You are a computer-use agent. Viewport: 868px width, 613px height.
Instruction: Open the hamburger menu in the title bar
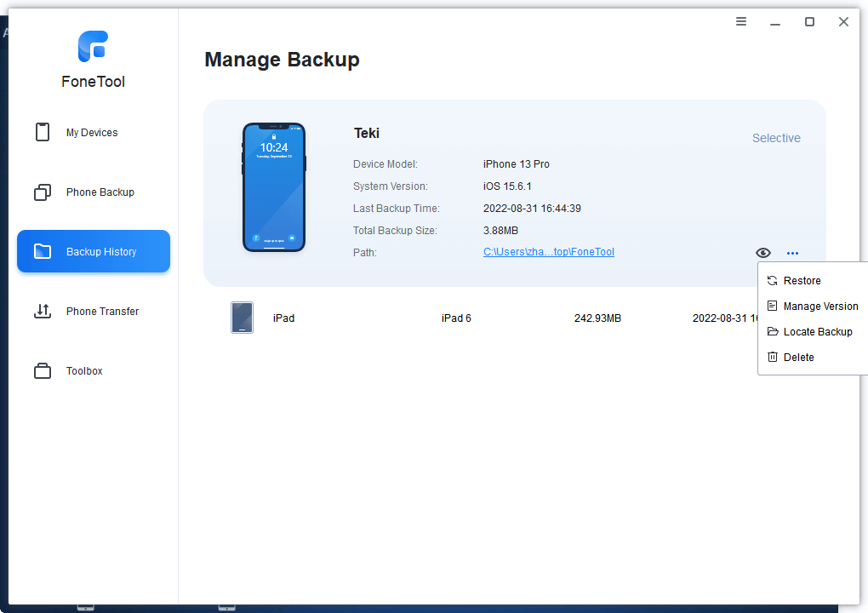pyautogui.click(x=741, y=22)
